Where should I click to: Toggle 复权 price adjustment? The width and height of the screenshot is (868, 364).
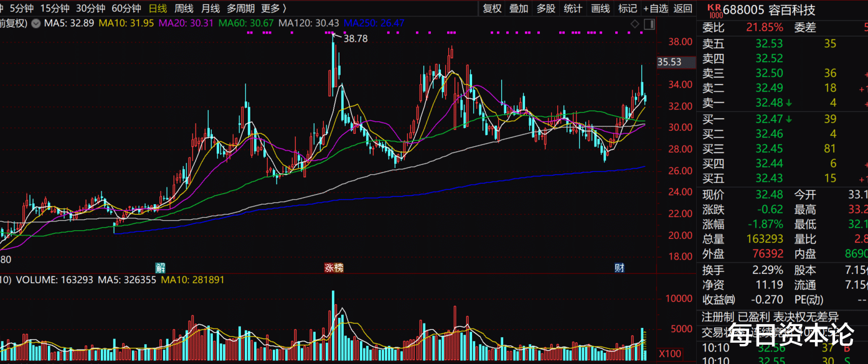[x=492, y=8]
